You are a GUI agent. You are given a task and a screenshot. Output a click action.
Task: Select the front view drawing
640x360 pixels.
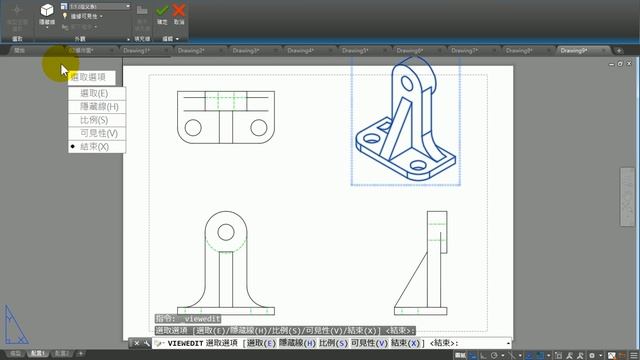pyautogui.click(x=226, y=263)
